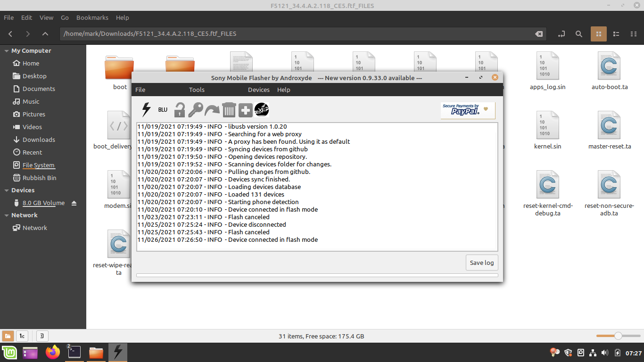
Task: Open the file manager Edit menu
Action: click(x=26, y=17)
